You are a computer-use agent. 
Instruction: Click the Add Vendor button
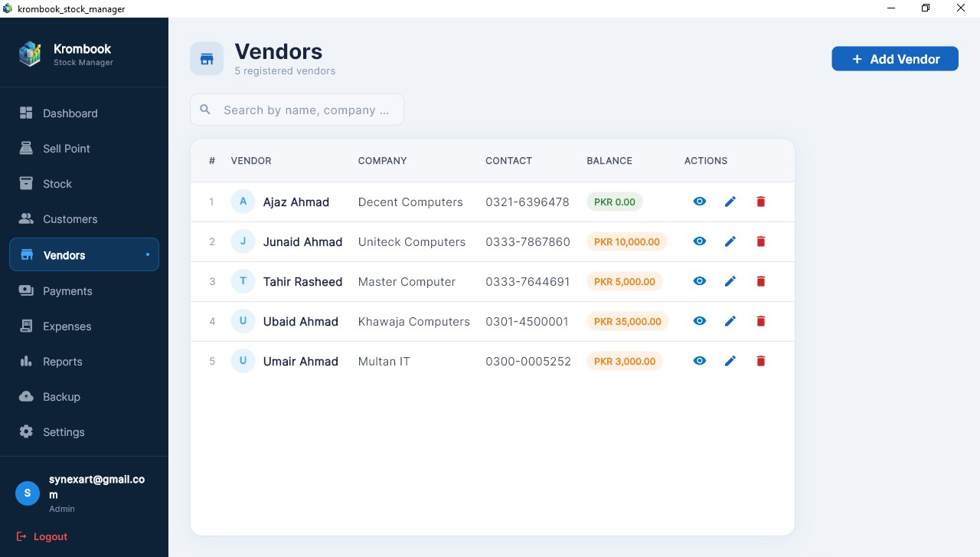[894, 58]
